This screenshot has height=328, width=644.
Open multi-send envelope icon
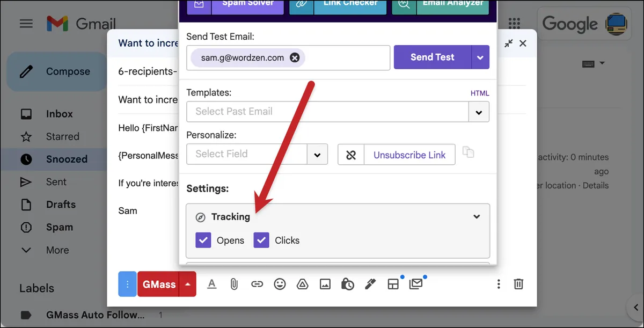pos(416,284)
